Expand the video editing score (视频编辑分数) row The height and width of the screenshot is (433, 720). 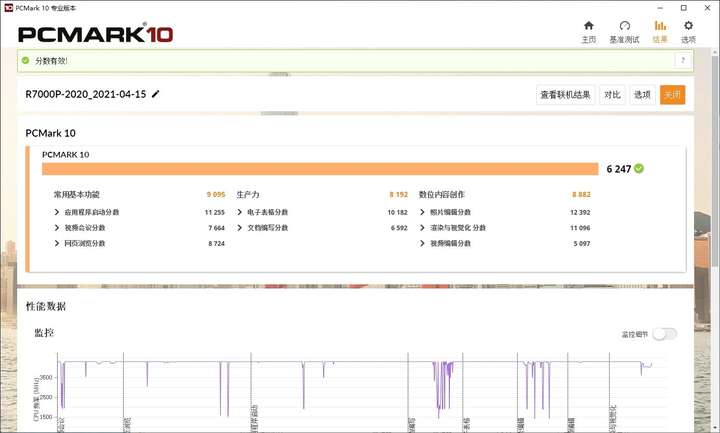click(422, 243)
